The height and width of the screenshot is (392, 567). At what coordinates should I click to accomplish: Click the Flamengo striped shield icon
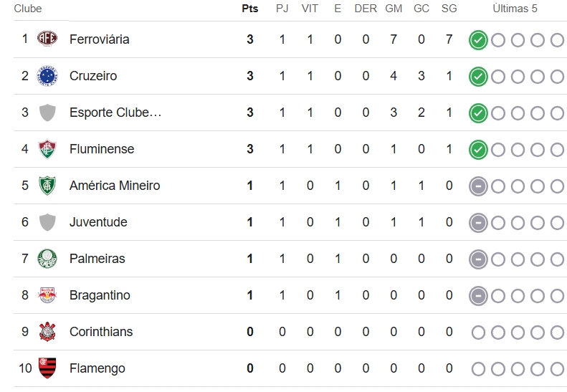coord(47,368)
